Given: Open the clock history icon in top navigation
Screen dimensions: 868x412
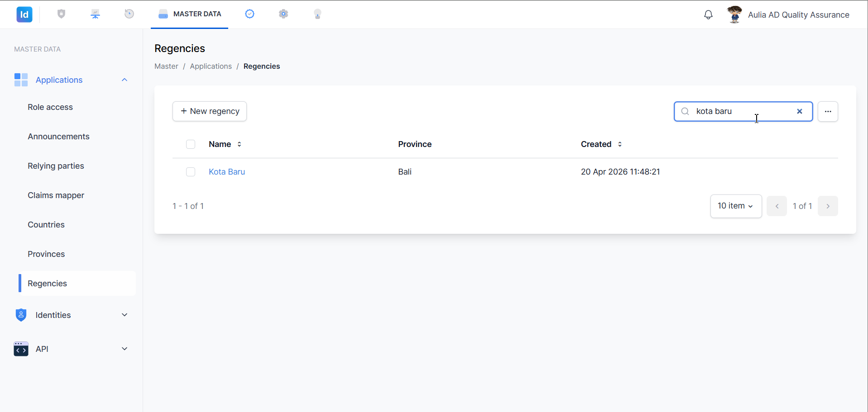Looking at the screenshot, I should tap(129, 14).
